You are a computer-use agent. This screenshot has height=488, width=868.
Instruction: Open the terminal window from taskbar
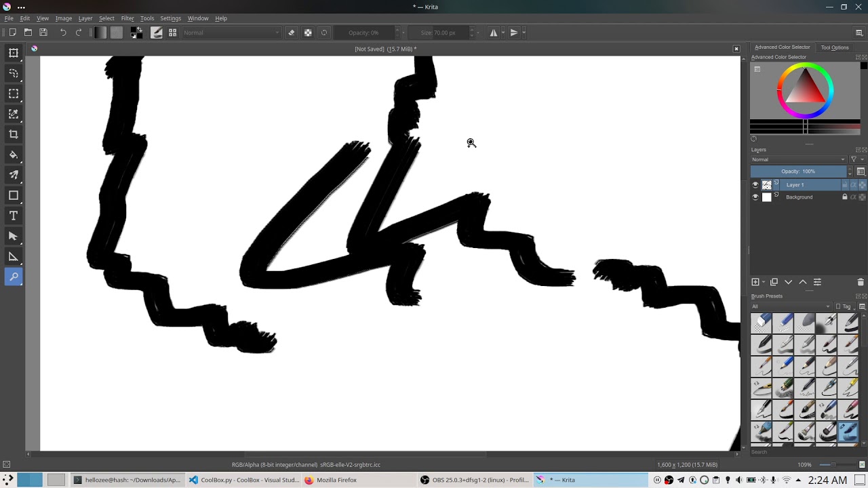click(x=127, y=480)
